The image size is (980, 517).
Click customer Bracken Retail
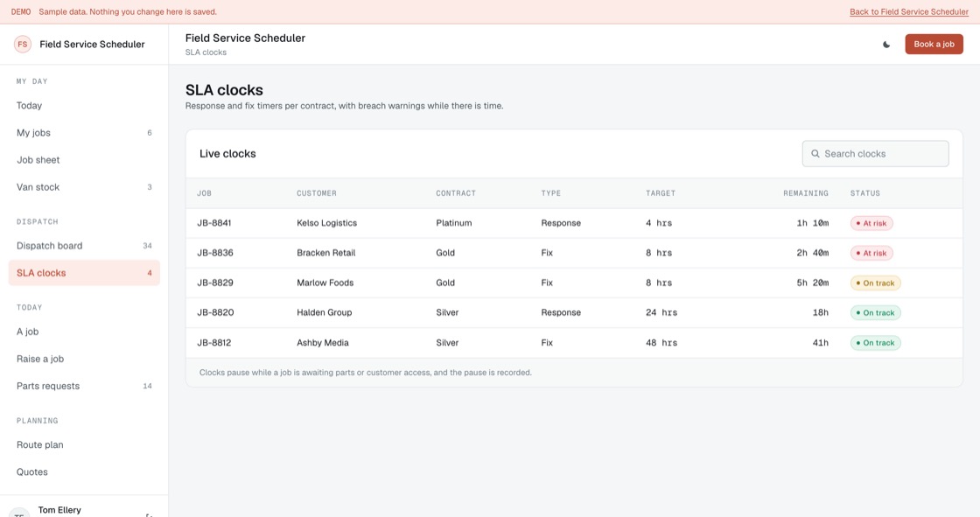pyautogui.click(x=325, y=253)
